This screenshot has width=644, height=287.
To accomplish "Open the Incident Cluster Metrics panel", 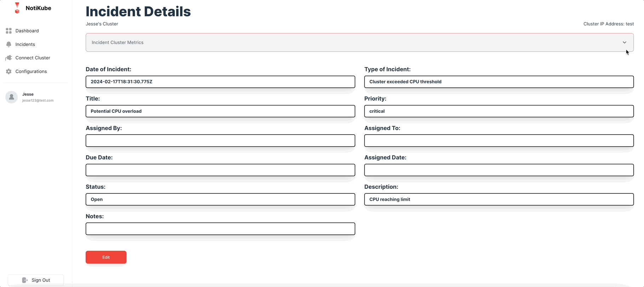I will 360,42.
